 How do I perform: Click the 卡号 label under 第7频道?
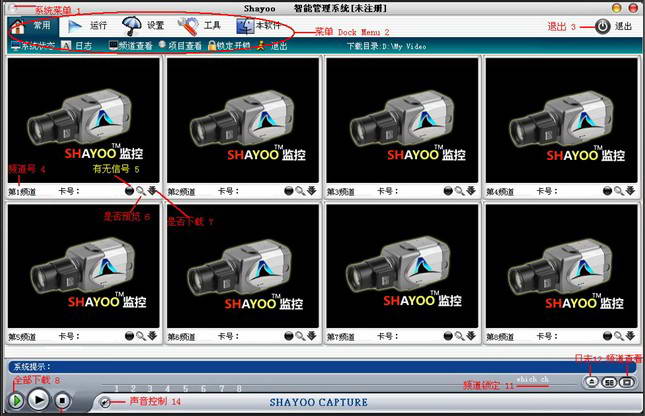pos(387,337)
